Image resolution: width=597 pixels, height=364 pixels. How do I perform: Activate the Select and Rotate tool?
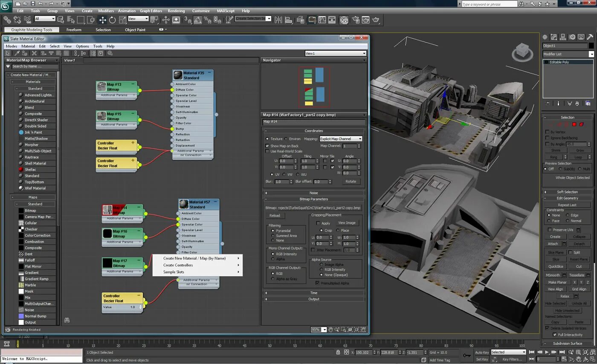[x=112, y=20]
